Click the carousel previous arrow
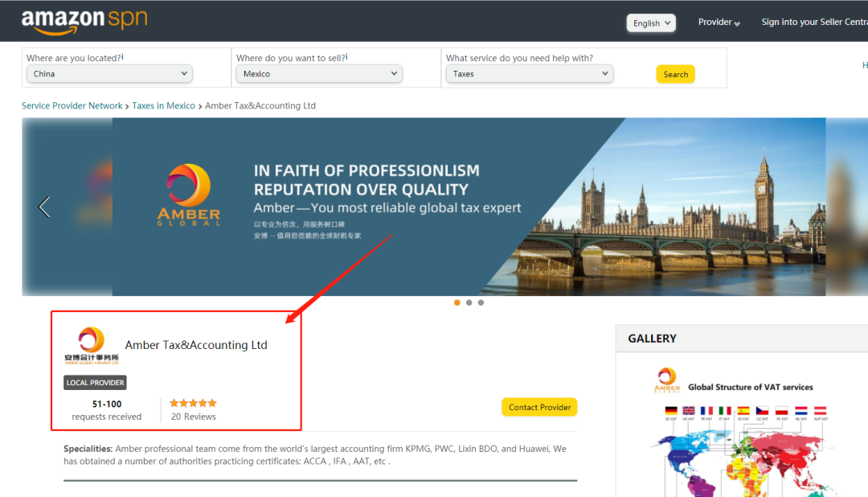The width and height of the screenshot is (868, 497). click(x=44, y=207)
